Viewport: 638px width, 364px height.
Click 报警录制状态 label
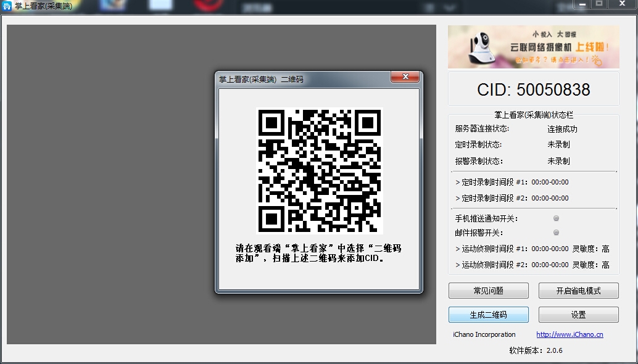pyautogui.click(x=479, y=161)
